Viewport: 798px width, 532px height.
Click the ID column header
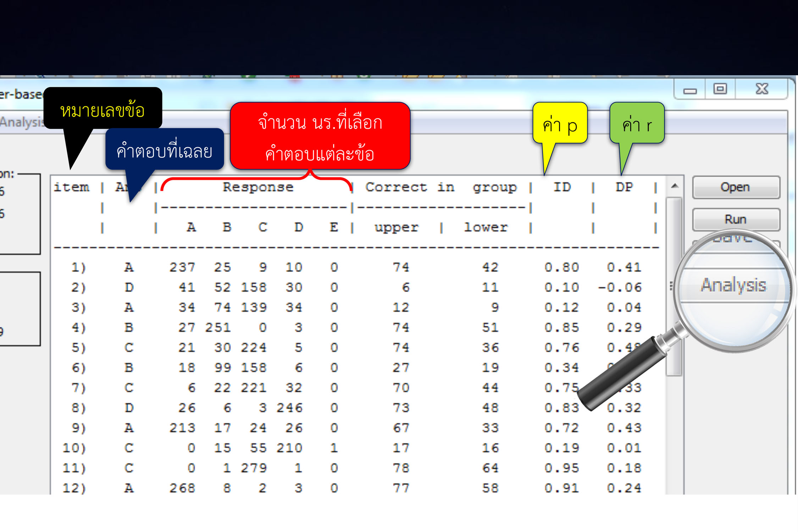(562, 187)
